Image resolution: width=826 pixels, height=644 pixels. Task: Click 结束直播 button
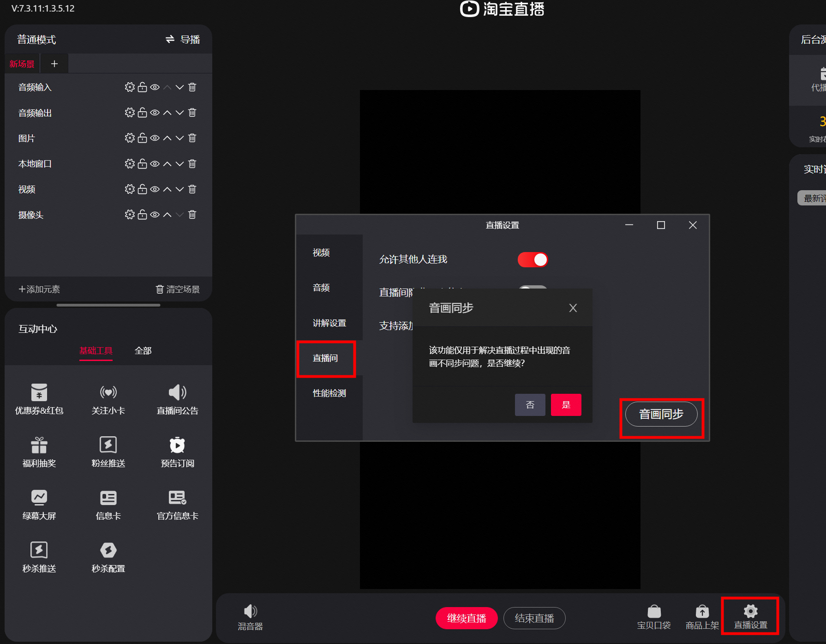[534, 618]
